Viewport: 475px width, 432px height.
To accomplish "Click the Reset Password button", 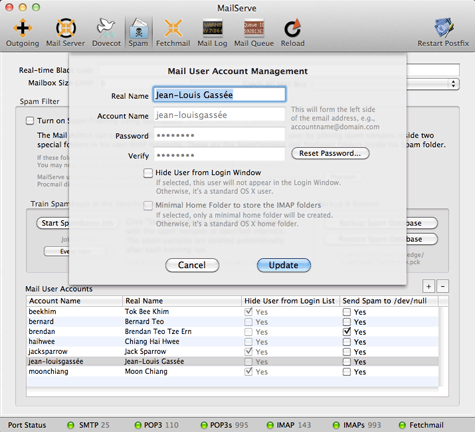I will (330, 153).
